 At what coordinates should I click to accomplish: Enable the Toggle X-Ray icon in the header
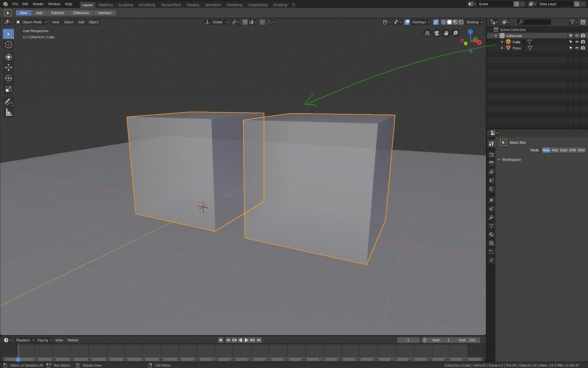pos(436,22)
